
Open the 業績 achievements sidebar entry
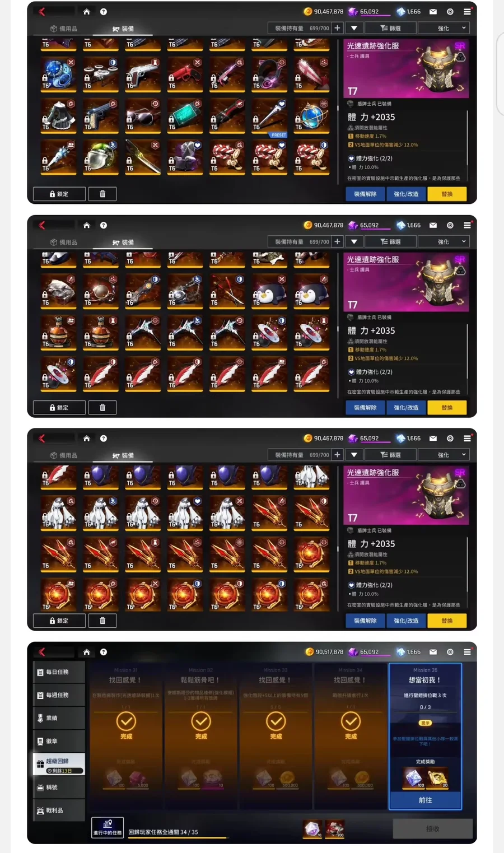[x=59, y=718]
